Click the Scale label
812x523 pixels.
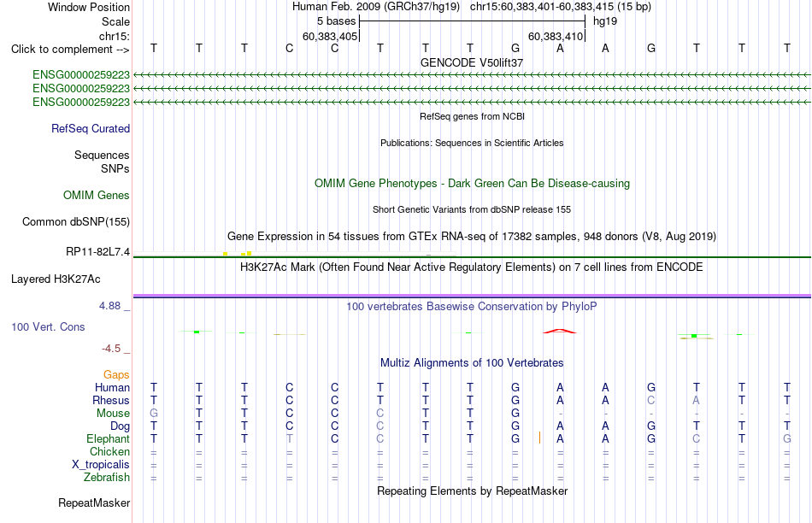pyautogui.click(x=116, y=21)
